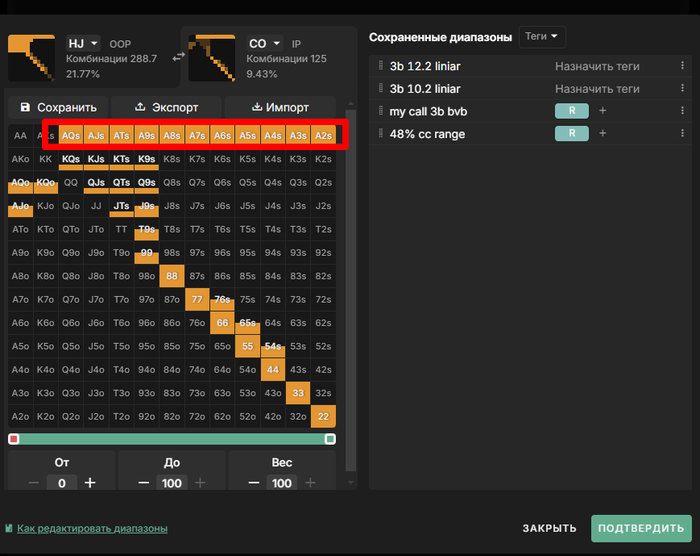Decrease the Вес value with minus
Image resolution: width=700 pixels, height=556 pixels.
(x=254, y=483)
